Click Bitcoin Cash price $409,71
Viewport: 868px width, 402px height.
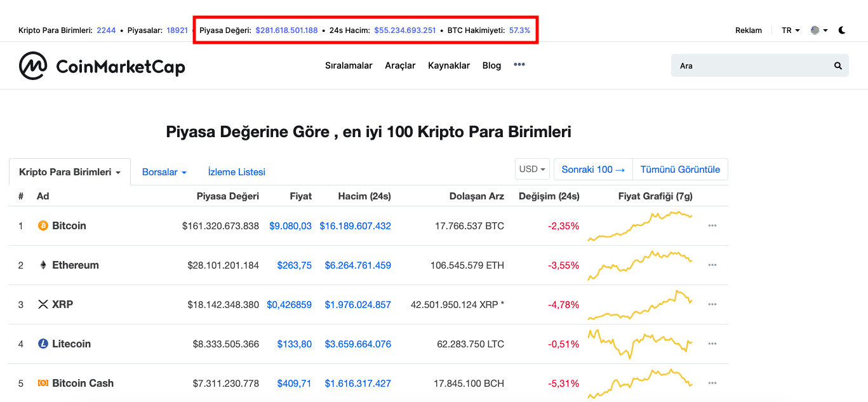pos(295,383)
